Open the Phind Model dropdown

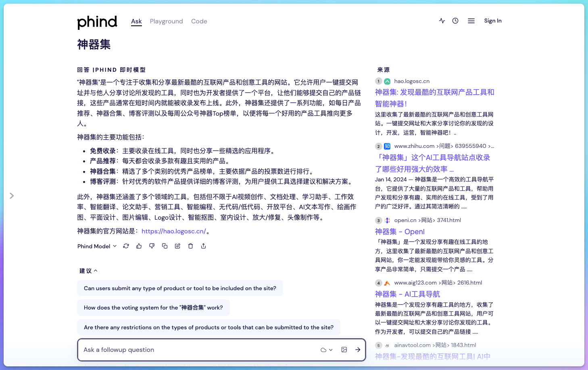97,246
